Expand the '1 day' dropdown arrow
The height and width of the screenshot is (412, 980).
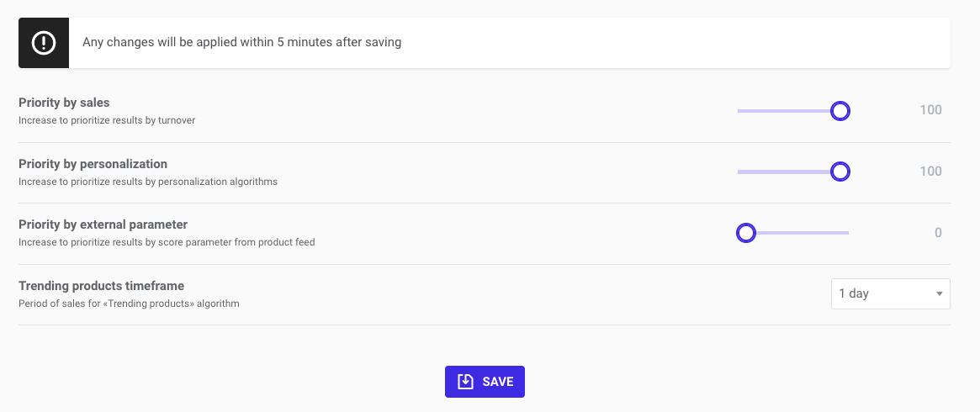[x=939, y=294]
